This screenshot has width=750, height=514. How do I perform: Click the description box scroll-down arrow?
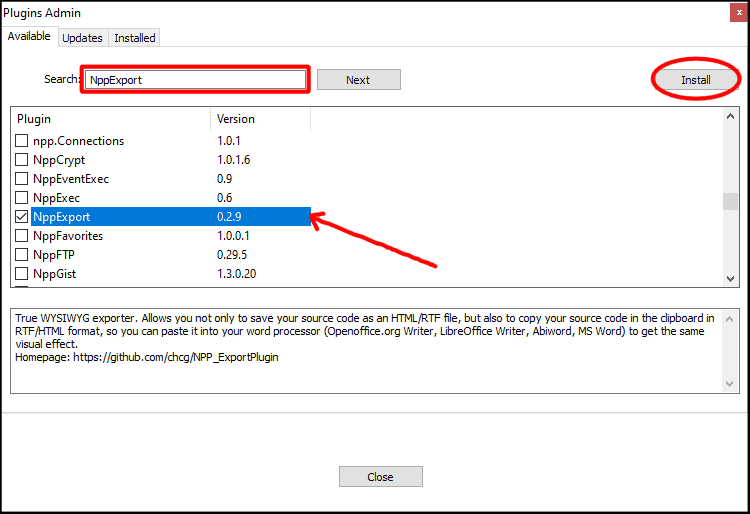[x=729, y=383]
